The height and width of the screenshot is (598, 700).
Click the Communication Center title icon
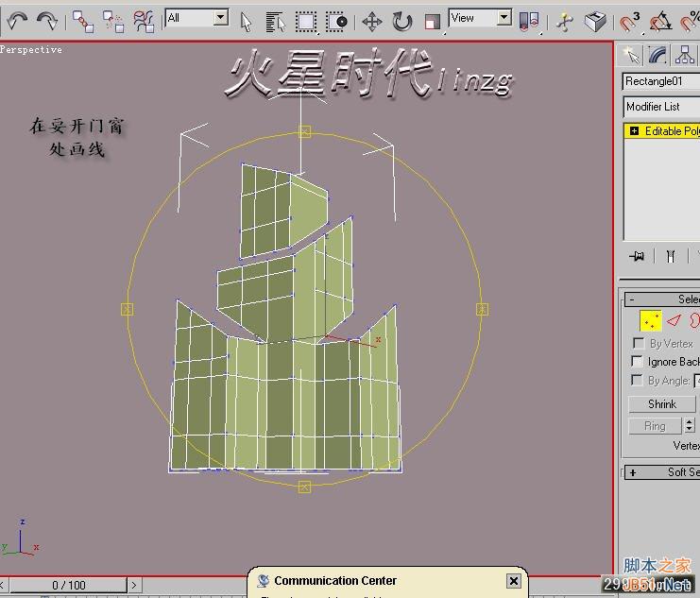point(264,581)
